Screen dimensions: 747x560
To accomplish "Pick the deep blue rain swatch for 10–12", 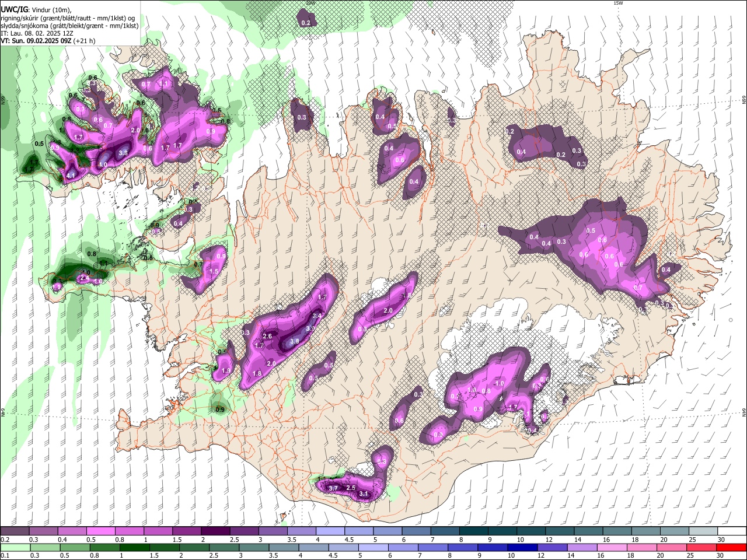I will coord(523,547).
